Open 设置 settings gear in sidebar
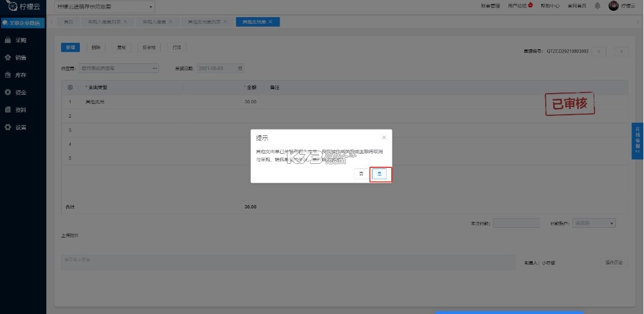644x314 pixels. tap(8, 127)
